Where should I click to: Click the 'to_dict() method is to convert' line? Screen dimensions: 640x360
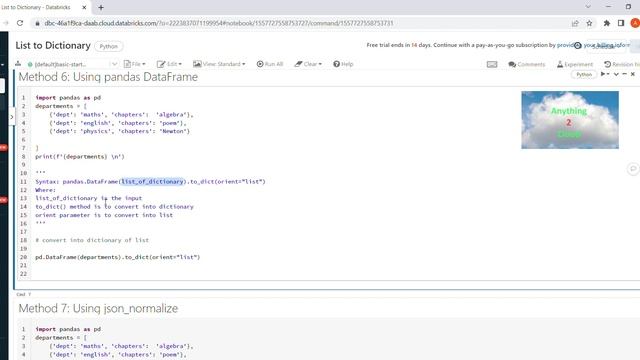point(114,207)
